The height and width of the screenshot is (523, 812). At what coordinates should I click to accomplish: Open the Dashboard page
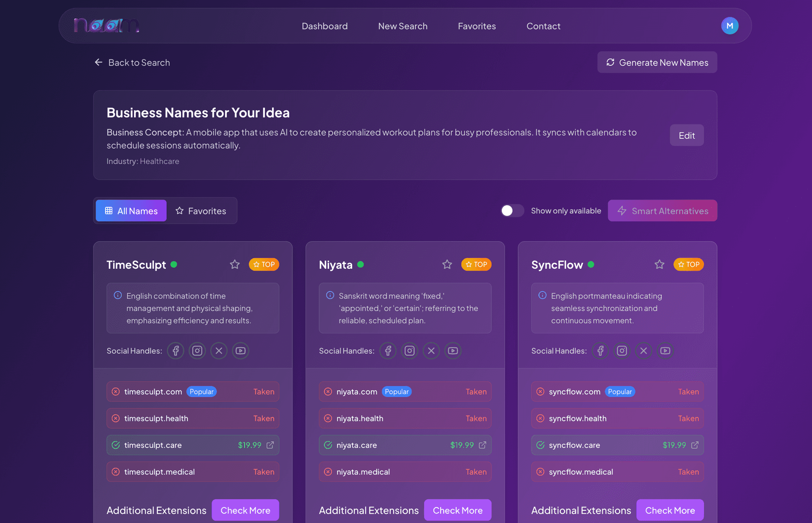tap(324, 26)
